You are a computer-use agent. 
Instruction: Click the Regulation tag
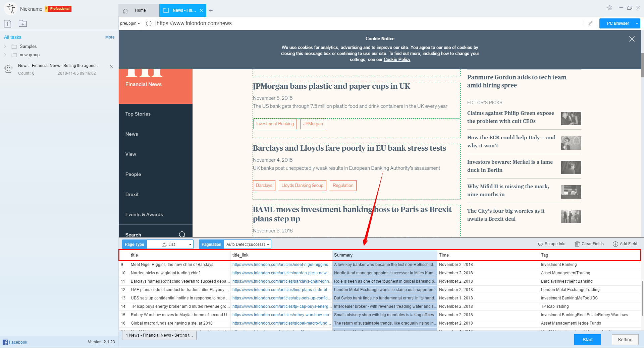[343, 186]
